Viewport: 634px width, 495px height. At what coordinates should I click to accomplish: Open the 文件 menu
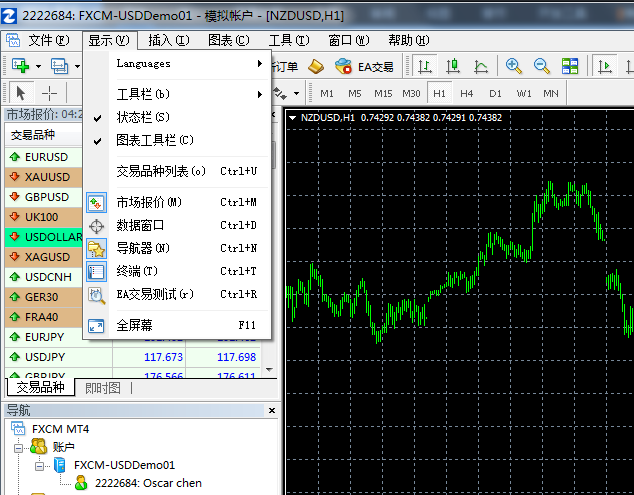click(x=49, y=40)
